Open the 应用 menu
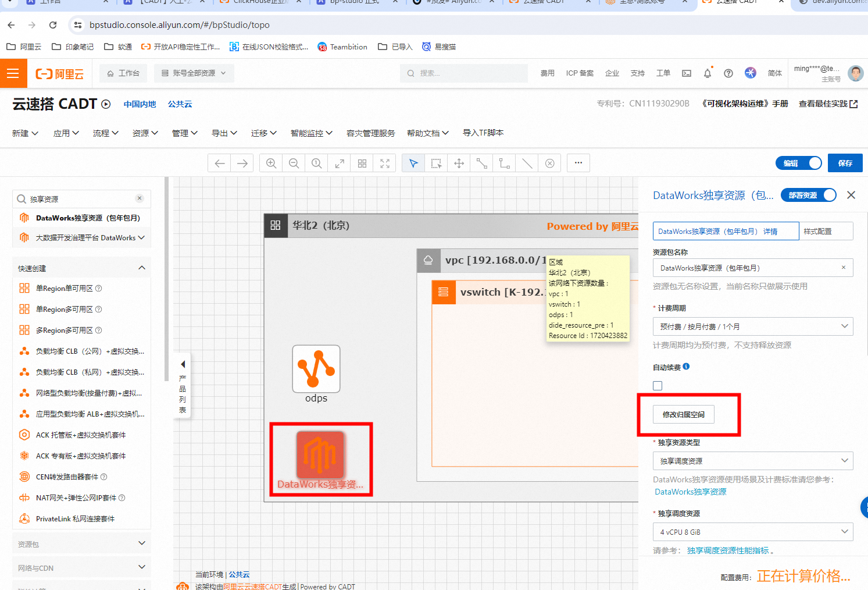Screen dimensions: 868x590 tap(66, 133)
